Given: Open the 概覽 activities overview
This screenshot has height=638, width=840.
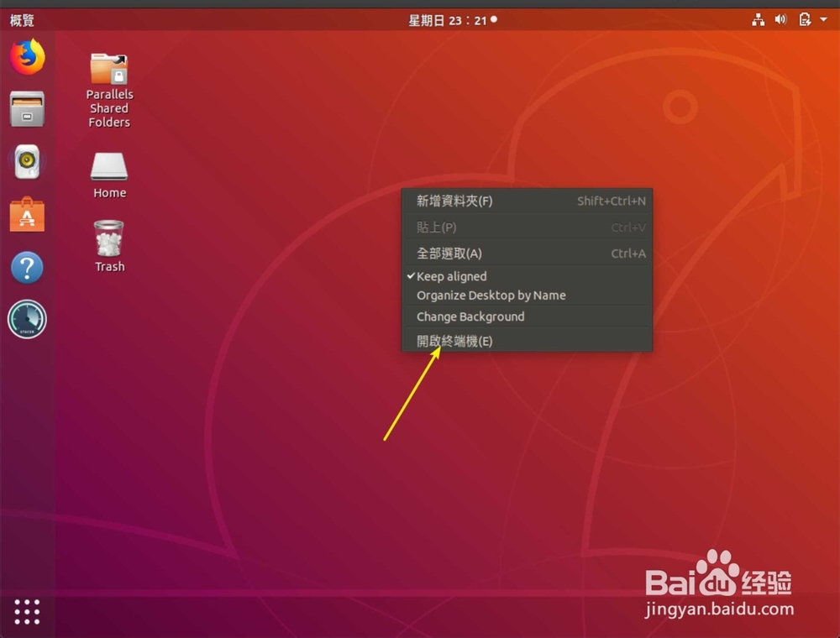Looking at the screenshot, I should [22, 20].
